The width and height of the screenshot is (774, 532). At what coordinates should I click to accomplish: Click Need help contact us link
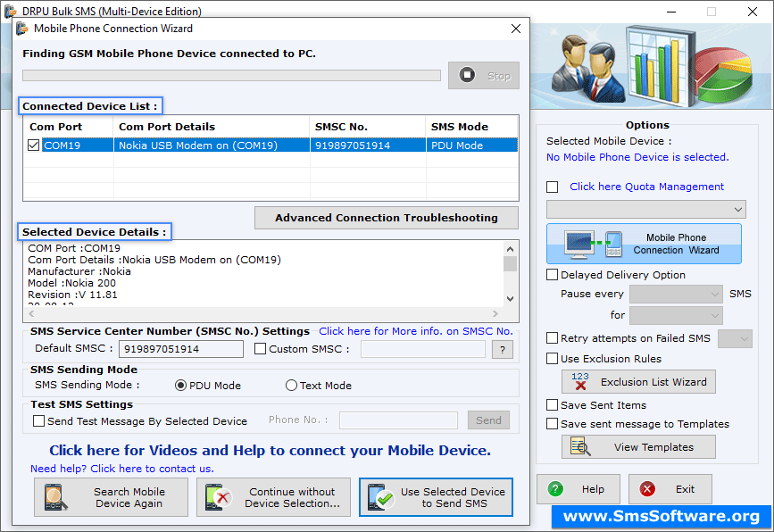tap(122, 469)
